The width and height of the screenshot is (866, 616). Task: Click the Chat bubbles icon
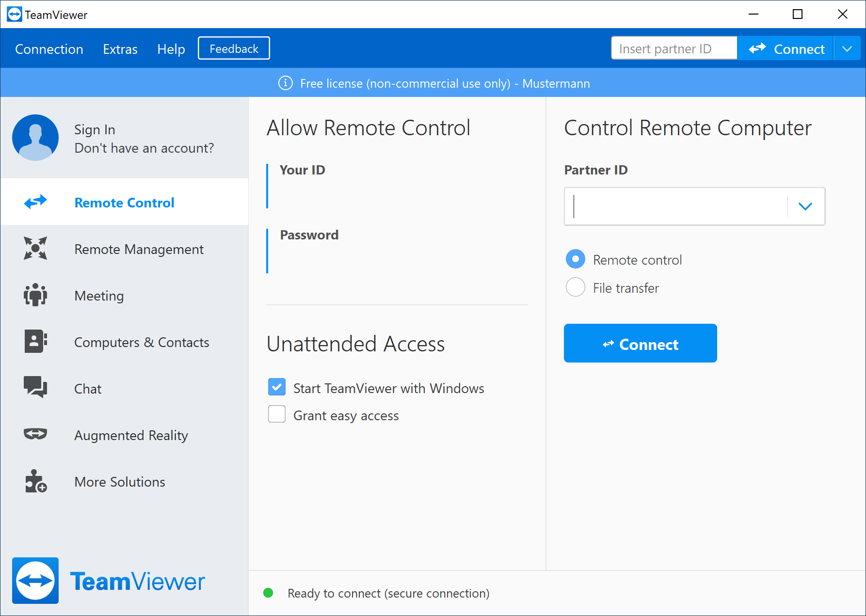click(35, 387)
